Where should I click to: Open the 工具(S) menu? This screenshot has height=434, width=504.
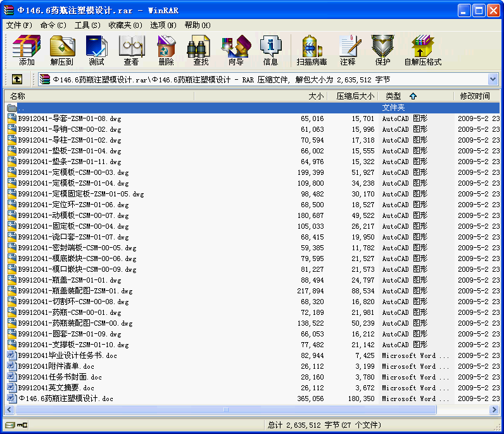coord(87,25)
